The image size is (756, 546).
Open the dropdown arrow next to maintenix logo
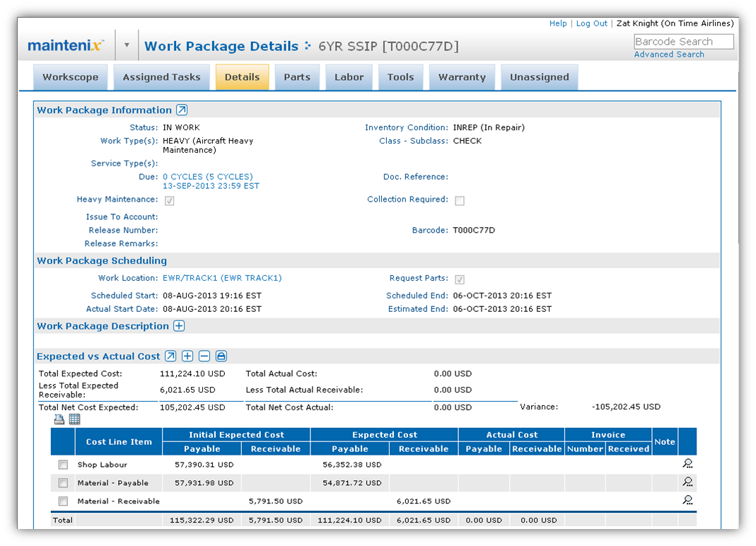[x=127, y=45]
